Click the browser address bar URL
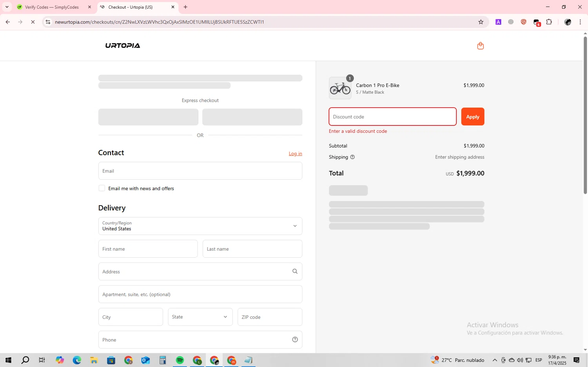 click(x=160, y=22)
